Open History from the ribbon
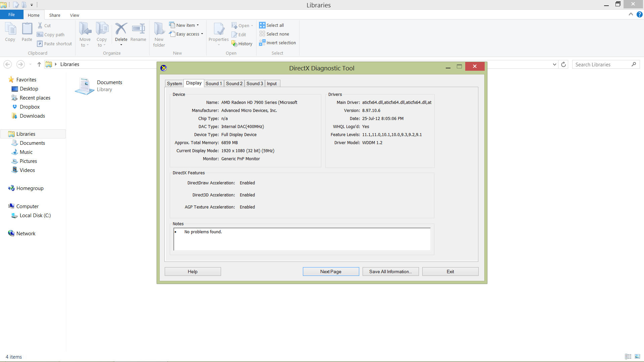Image resolution: width=644 pixels, height=362 pixels. 242,44
